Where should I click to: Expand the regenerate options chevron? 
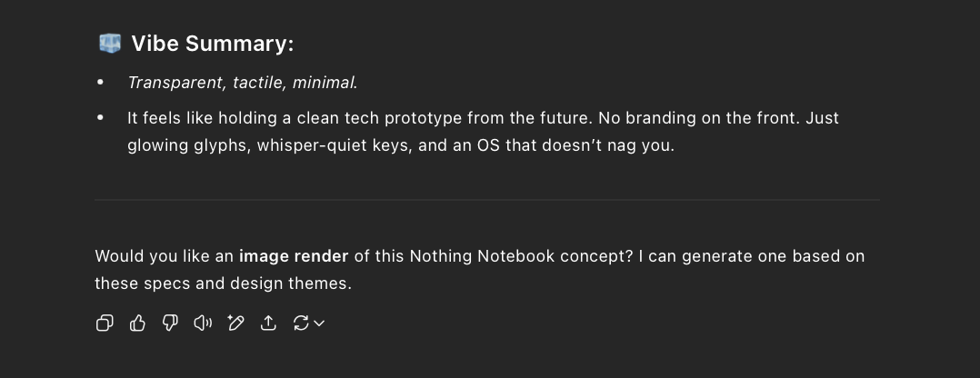pos(319,323)
